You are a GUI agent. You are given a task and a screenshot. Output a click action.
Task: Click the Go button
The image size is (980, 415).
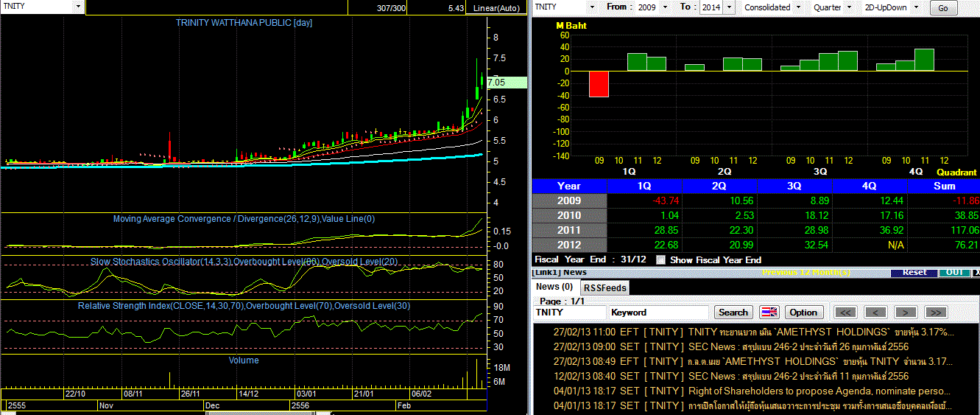pyautogui.click(x=943, y=9)
